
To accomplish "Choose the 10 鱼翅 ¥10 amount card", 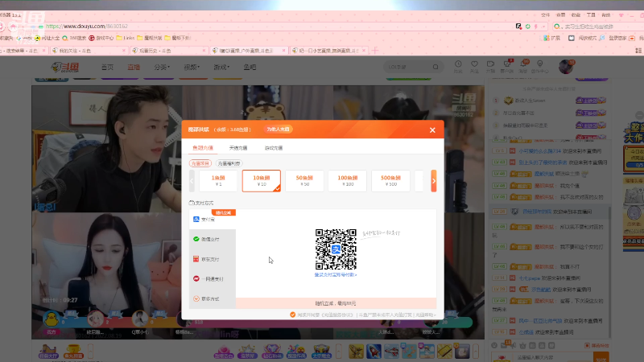I will point(261,180).
